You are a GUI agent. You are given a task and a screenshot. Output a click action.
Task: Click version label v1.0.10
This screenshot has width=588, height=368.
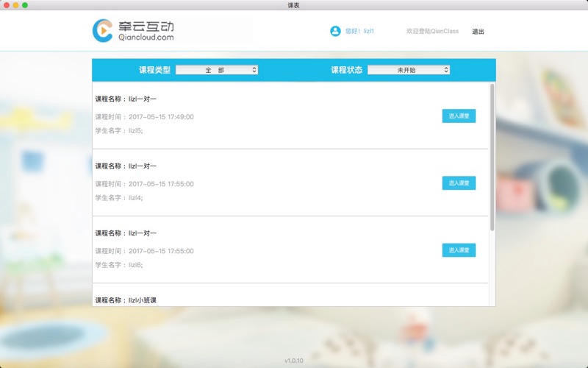294,361
